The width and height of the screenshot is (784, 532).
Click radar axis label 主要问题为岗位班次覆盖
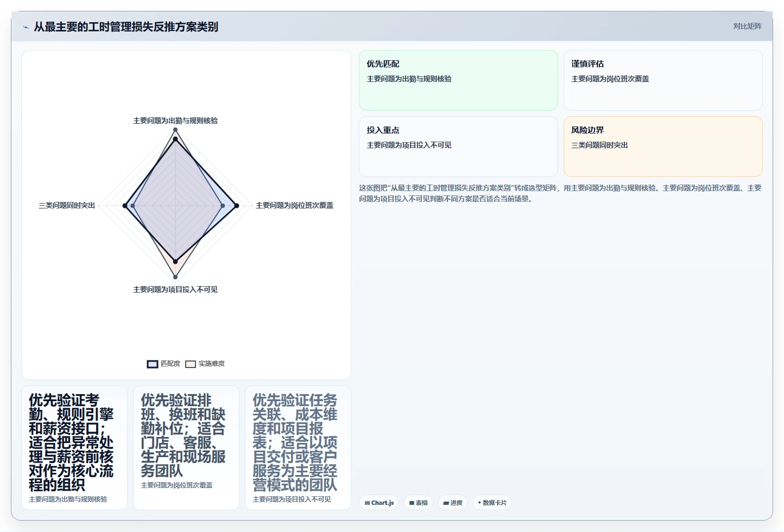coord(294,205)
